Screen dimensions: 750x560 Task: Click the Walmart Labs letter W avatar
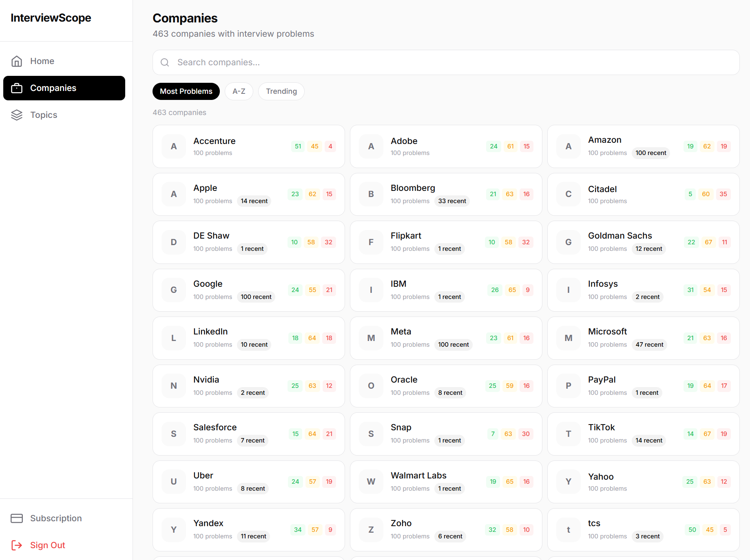(x=371, y=482)
